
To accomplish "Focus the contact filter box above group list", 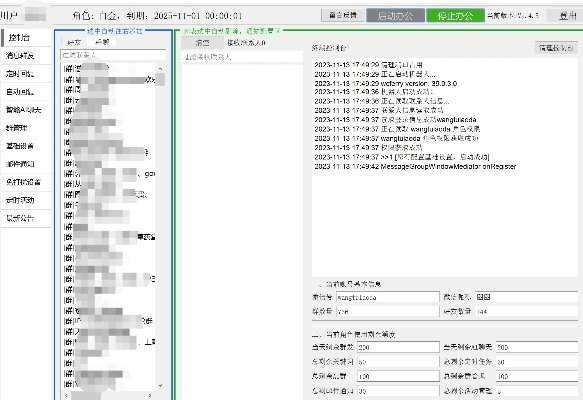I will [x=113, y=55].
